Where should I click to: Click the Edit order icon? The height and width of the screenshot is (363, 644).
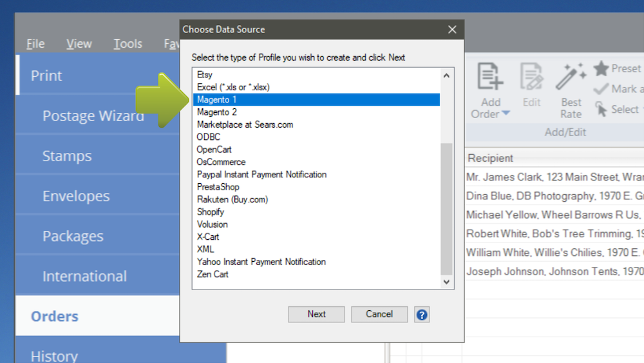(x=531, y=77)
